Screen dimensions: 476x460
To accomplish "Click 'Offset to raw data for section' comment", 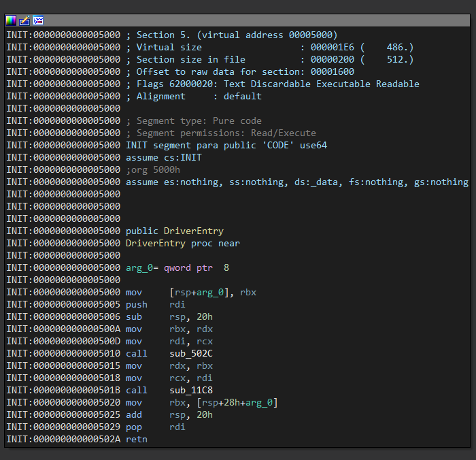I will click(240, 71).
